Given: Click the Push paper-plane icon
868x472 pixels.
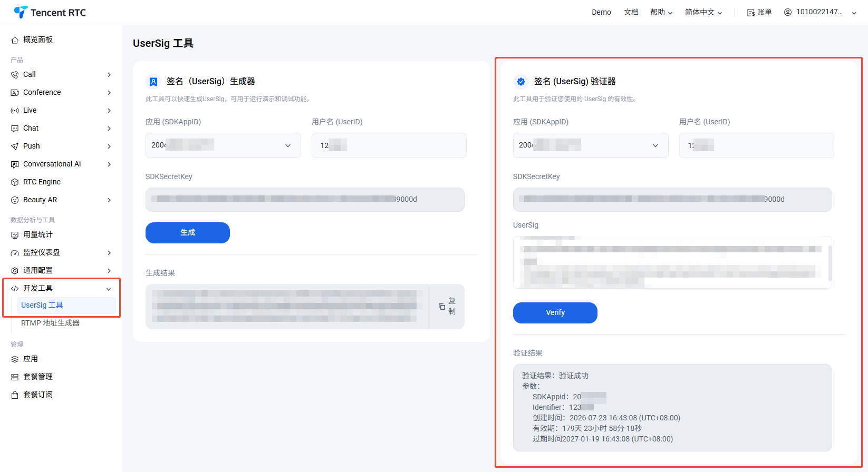Looking at the screenshot, I should (x=15, y=146).
